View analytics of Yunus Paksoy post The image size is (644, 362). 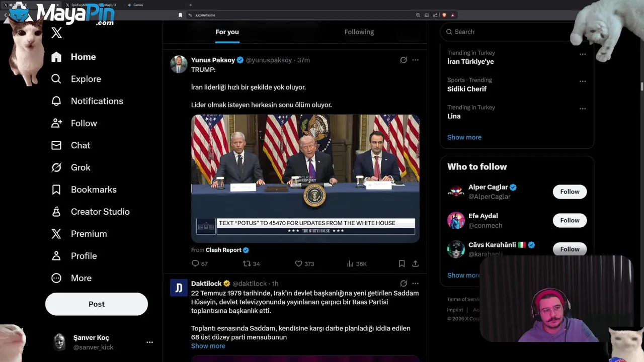click(x=350, y=263)
